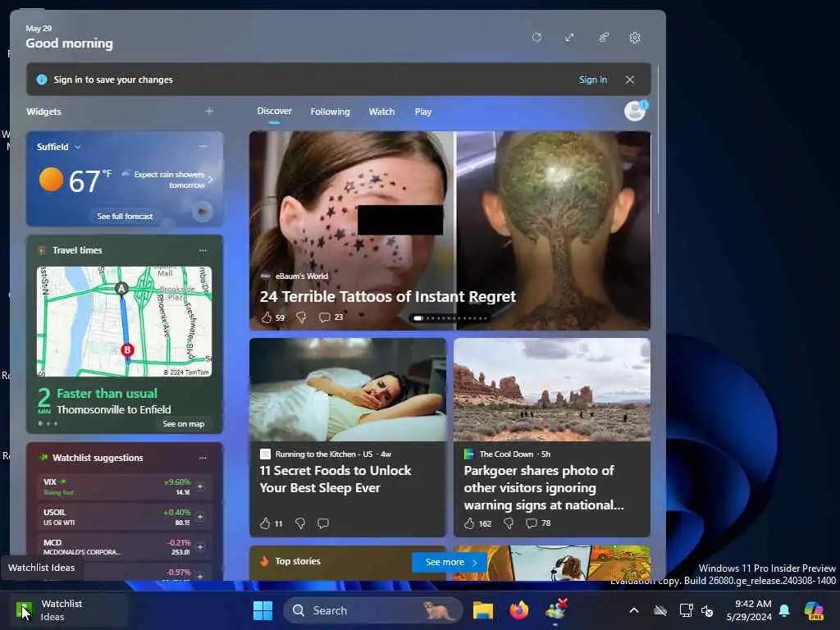840x630 pixels.
Task: Open the Watch tab
Action: 381,112
